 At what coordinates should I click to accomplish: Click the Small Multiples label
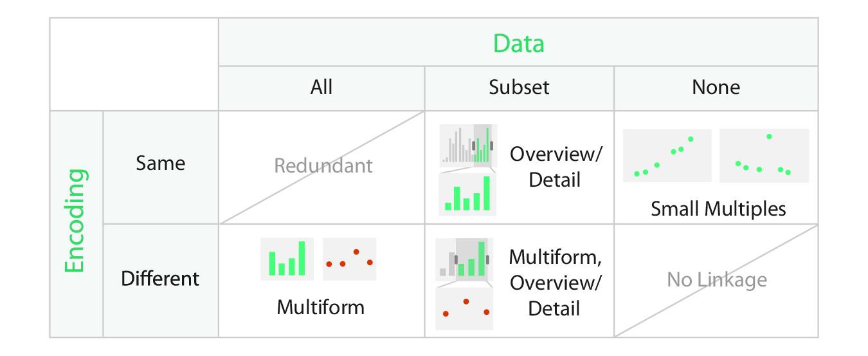(718, 209)
